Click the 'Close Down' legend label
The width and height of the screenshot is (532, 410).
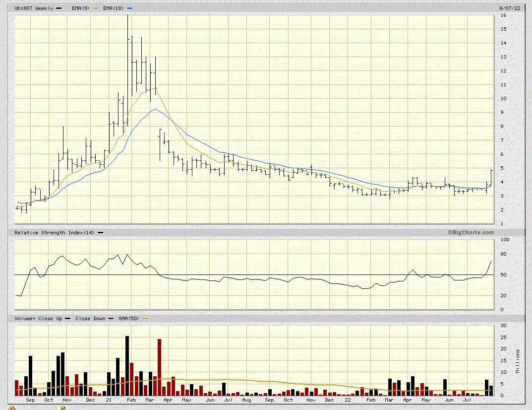click(x=90, y=319)
